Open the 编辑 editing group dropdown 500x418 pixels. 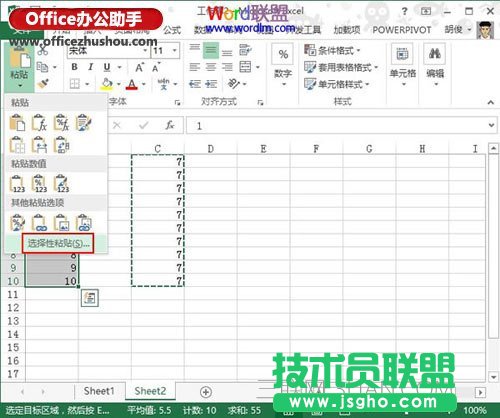click(x=435, y=84)
